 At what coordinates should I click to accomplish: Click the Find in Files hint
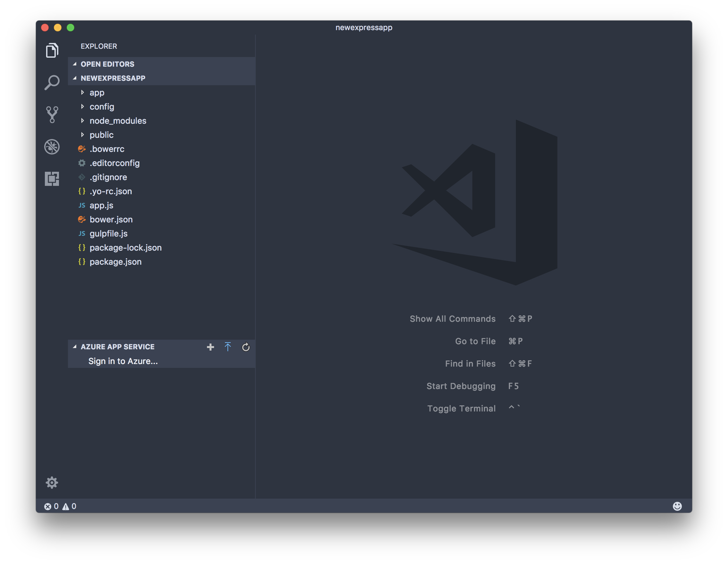[470, 363]
